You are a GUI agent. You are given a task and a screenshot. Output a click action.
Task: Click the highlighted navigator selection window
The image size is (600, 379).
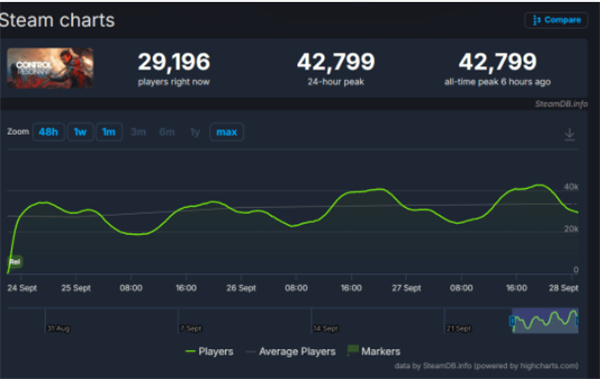(545, 320)
